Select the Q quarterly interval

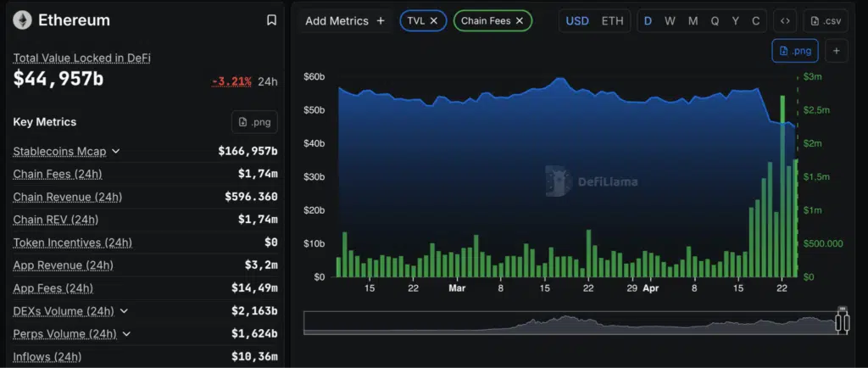click(715, 21)
